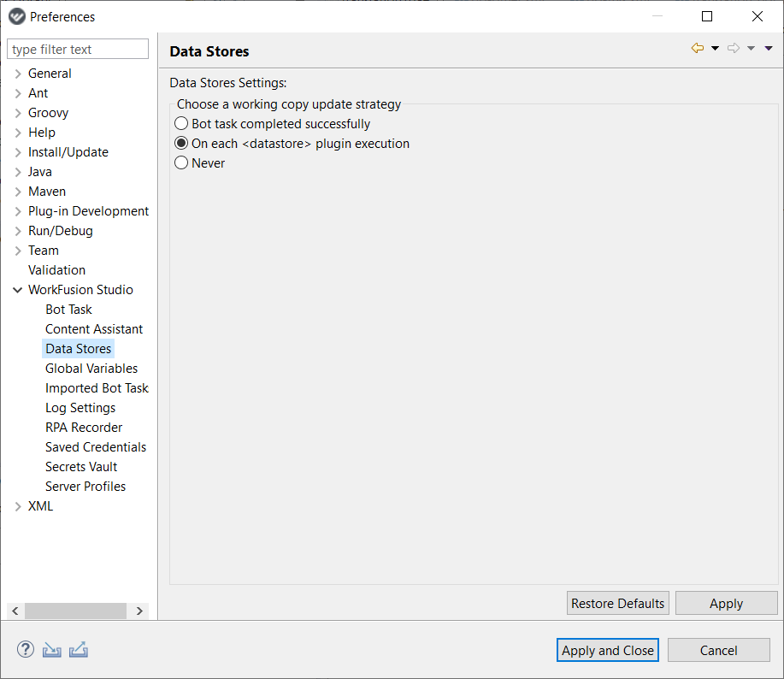The width and height of the screenshot is (784, 679).
Task: Expand the XML tree node
Action: point(18,506)
